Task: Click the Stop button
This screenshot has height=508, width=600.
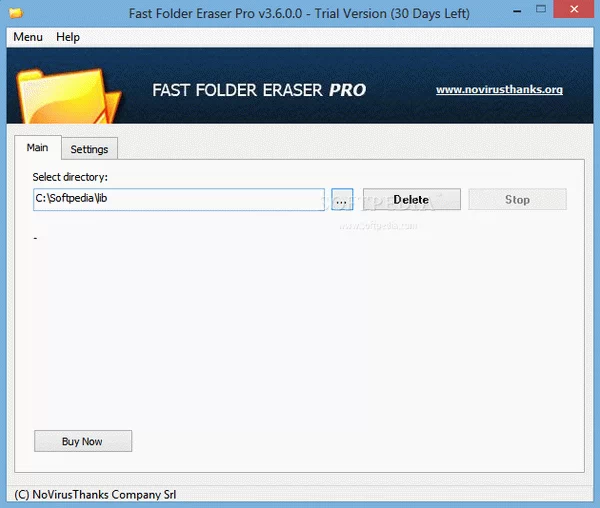Action: (517, 199)
